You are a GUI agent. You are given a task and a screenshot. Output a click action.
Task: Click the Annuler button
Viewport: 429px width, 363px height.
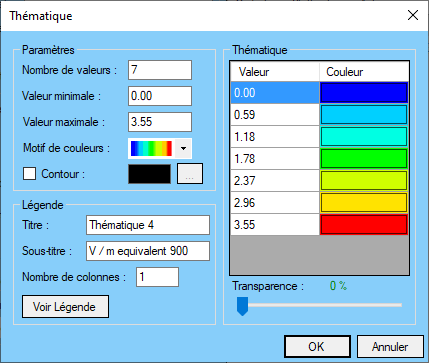(x=390, y=347)
